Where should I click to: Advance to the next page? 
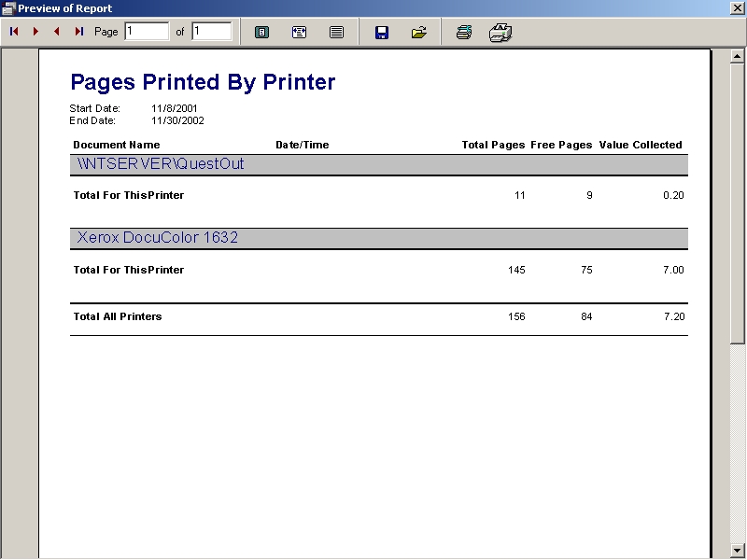[35, 32]
